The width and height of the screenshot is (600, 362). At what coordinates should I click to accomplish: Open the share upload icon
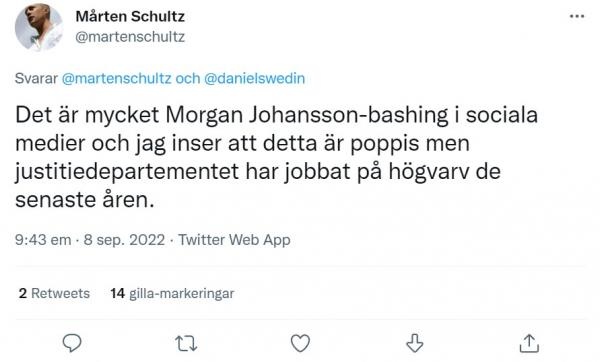point(529,343)
